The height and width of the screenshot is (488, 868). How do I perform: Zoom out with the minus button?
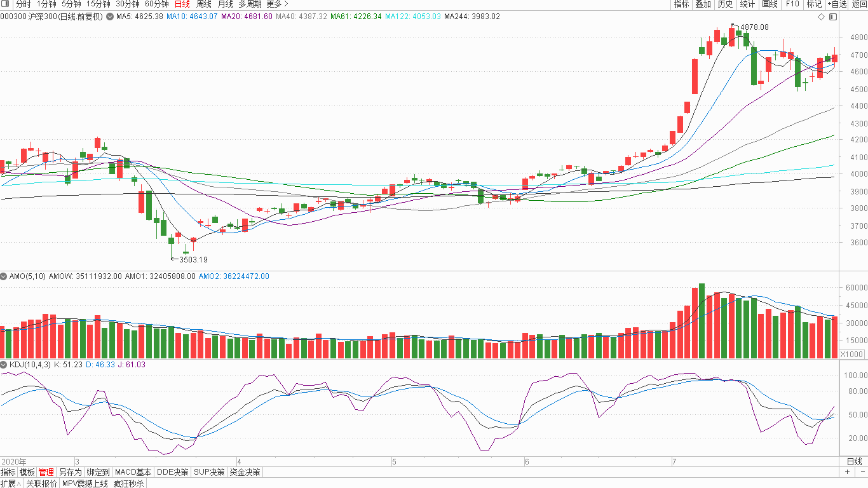(x=862, y=472)
